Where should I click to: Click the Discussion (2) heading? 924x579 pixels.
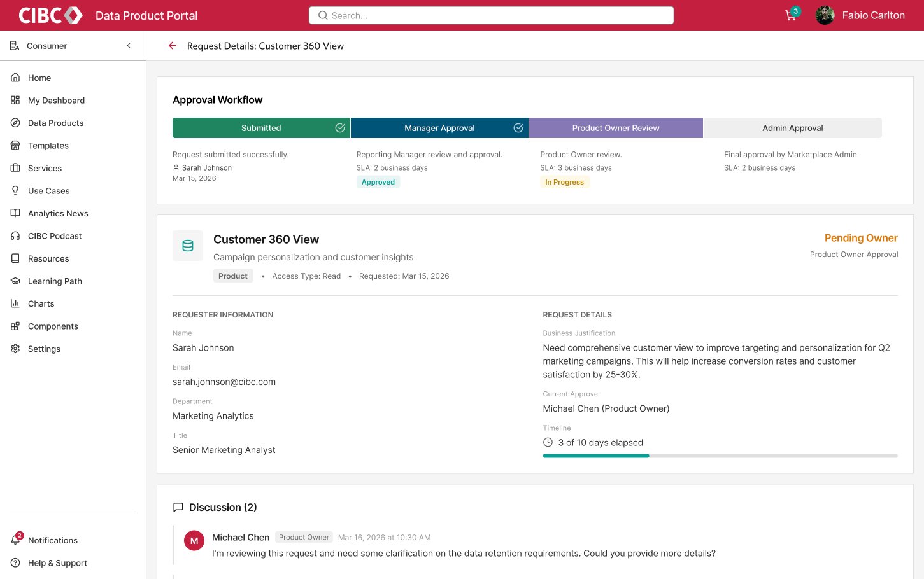[x=223, y=507]
